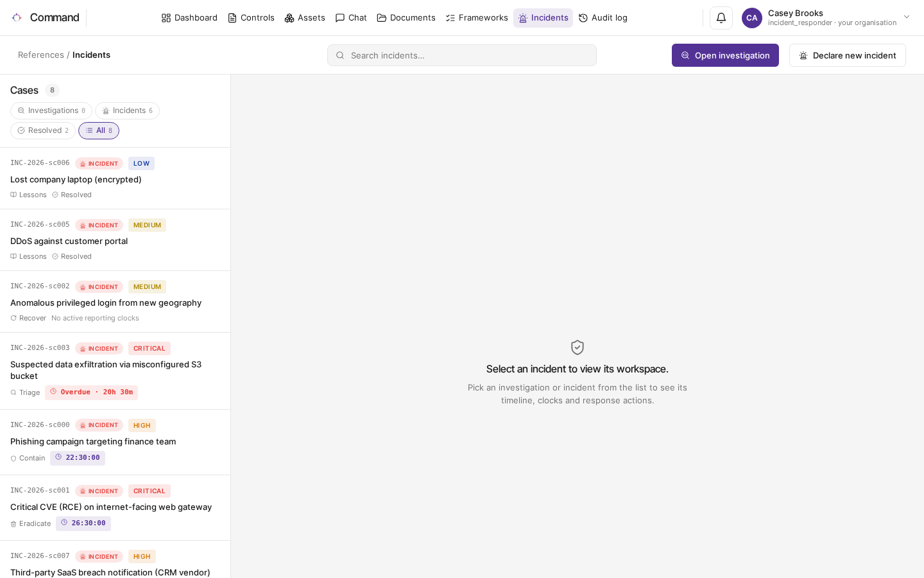Click the 22:30:00 reporting clock badge
This screenshot has height=578, width=924.
(x=78, y=458)
